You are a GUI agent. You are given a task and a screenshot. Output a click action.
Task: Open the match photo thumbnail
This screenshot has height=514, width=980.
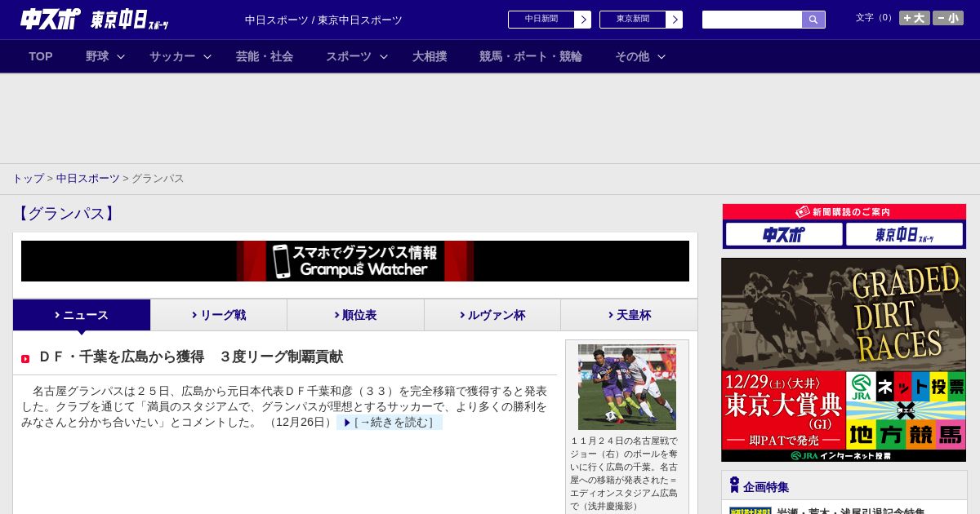627,387
